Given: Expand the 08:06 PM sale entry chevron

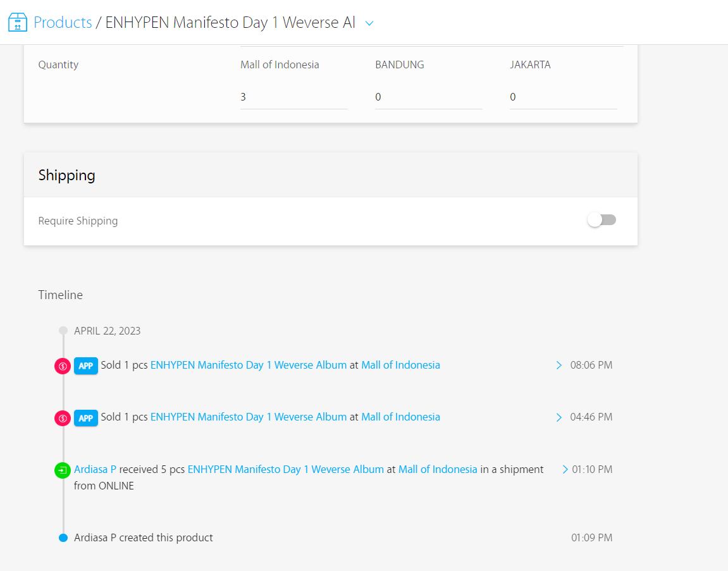Looking at the screenshot, I should point(559,365).
